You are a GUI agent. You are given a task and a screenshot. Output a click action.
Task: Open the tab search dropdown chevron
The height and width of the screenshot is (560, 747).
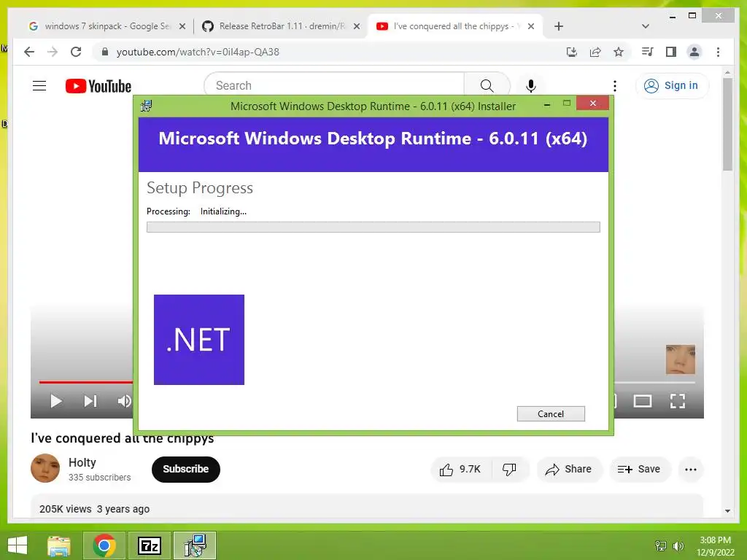click(x=645, y=26)
